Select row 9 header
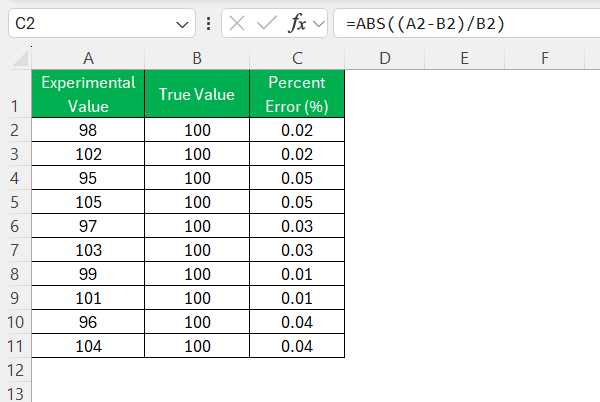600x402 pixels. [x=15, y=298]
